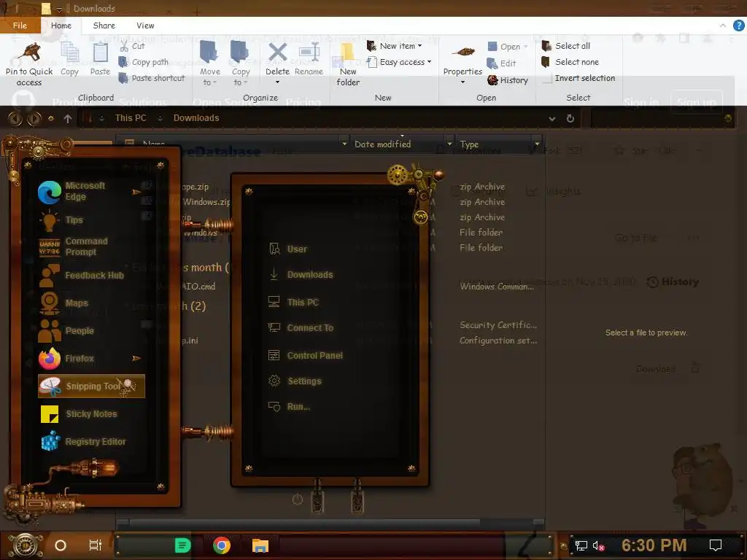747x560 pixels.
Task: Expand Microsoft Edge jump list arrow
Action: [136, 192]
